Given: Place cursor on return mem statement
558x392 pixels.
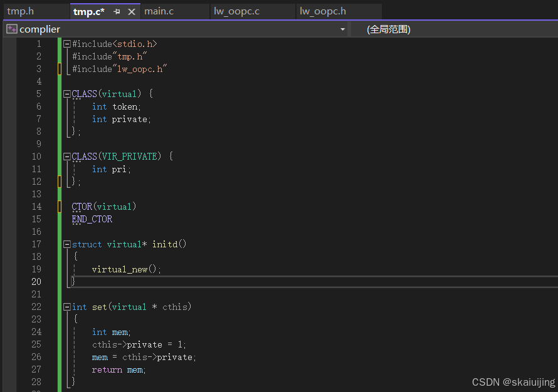Looking at the screenshot, I should tap(118, 369).
